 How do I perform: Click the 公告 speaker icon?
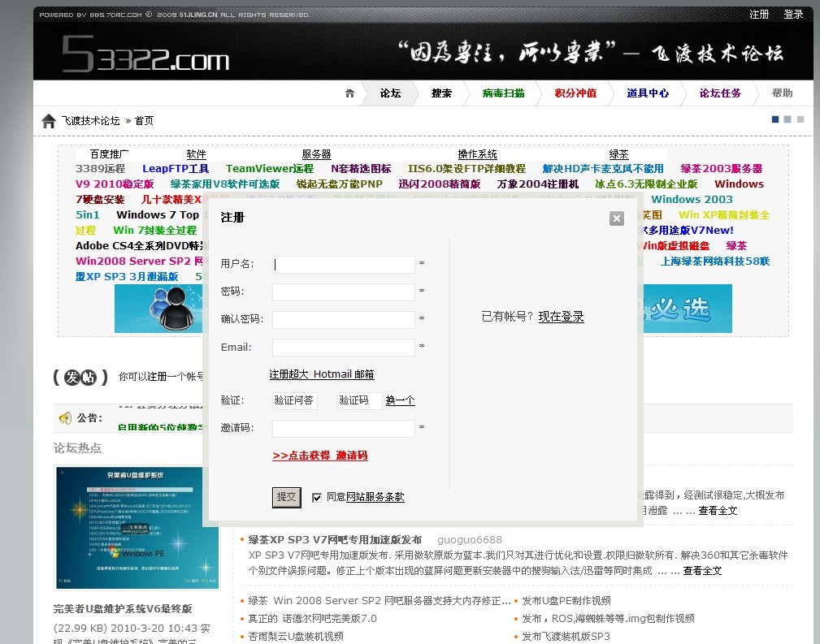click(x=65, y=418)
